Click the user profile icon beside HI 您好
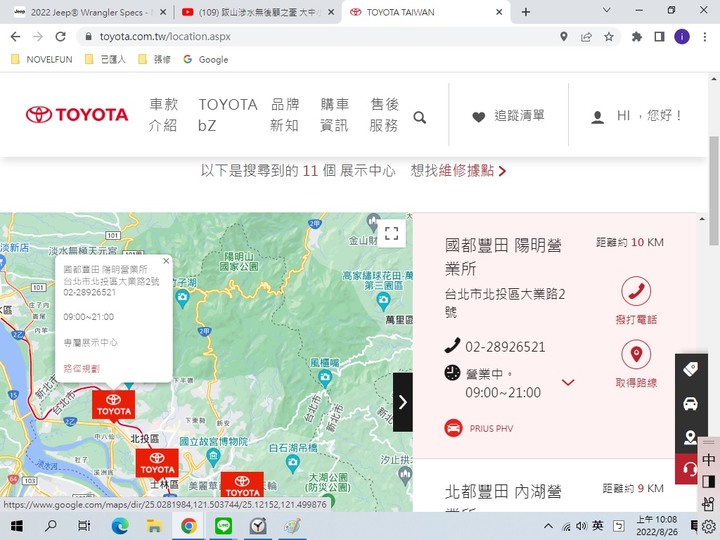Viewport: 720px width, 540px height. coord(597,117)
